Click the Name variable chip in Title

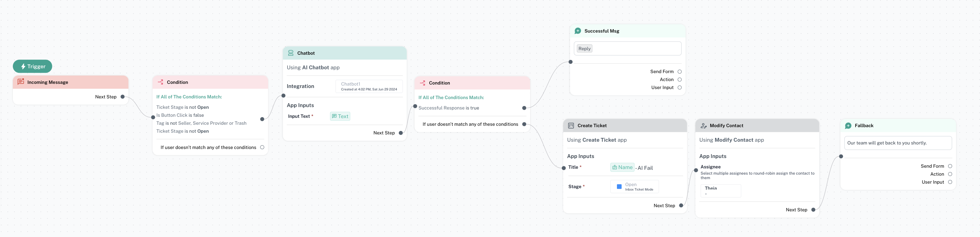(x=622, y=167)
